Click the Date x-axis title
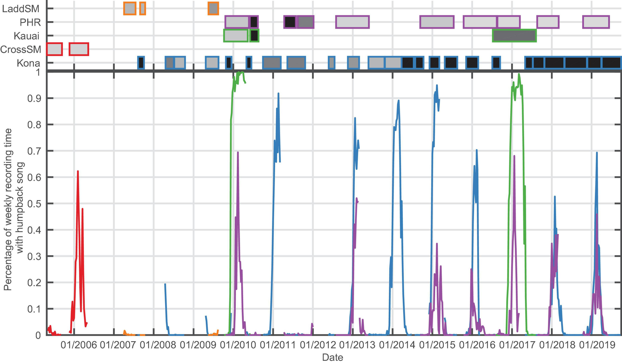 pos(332,358)
